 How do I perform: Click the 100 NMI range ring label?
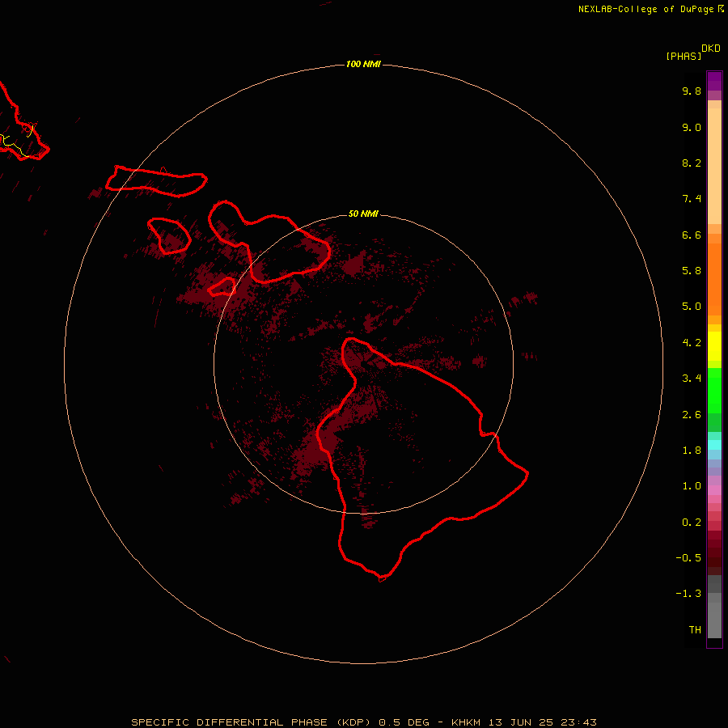coord(363,64)
